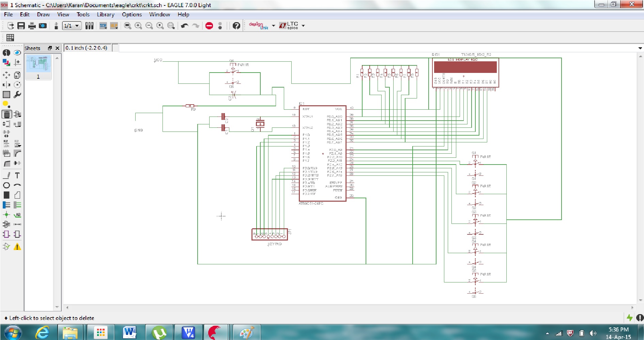Image resolution: width=644 pixels, height=340 pixels.
Task: Expand the designlink dropdown arrow
Action: [274, 26]
